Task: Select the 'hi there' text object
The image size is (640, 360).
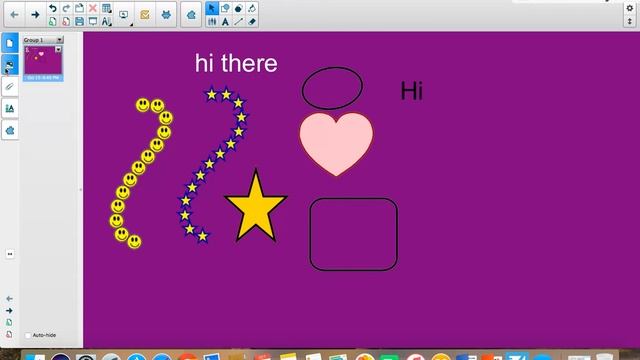Action: (x=236, y=63)
